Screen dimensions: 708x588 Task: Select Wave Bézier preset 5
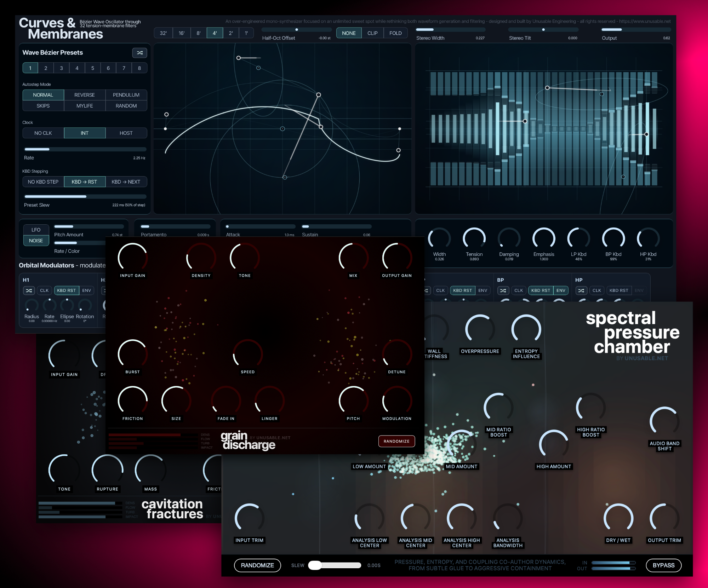pos(93,68)
